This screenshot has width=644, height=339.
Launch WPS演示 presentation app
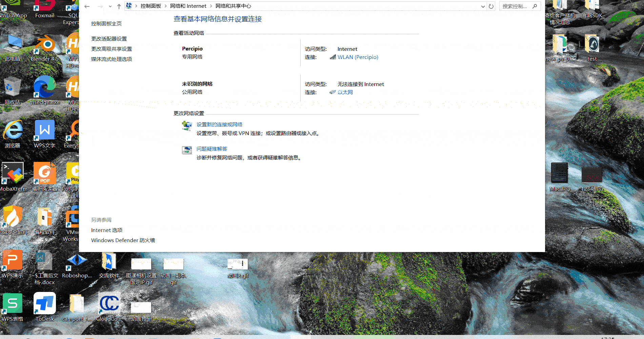(x=13, y=259)
